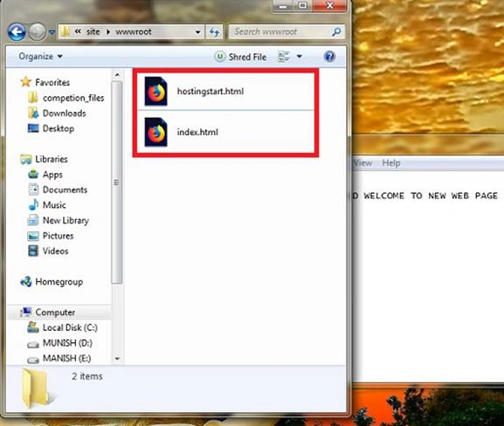Go back with the Back arrow button

coord(17,31)
